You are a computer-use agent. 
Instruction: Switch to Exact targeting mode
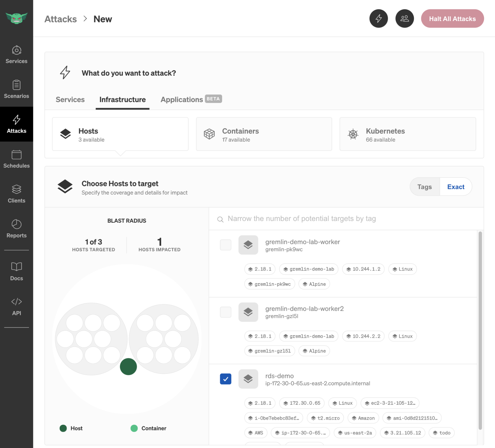click(456, 186)
